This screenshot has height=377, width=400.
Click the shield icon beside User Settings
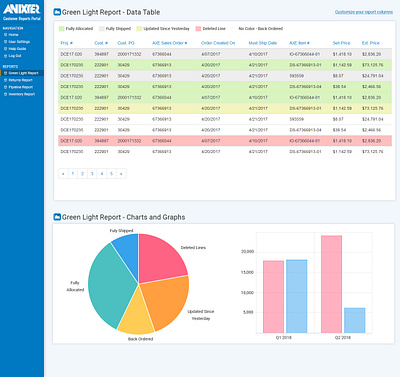[5, 42]
